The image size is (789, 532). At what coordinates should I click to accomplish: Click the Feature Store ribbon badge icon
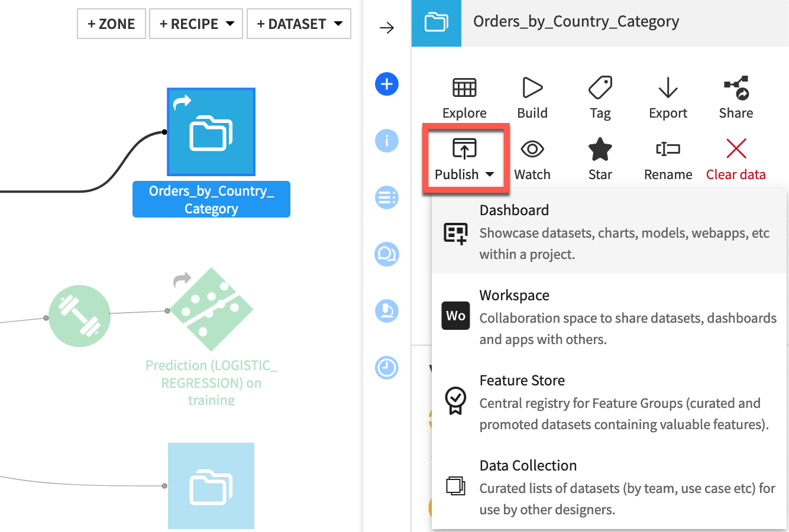tap(455, 401)
